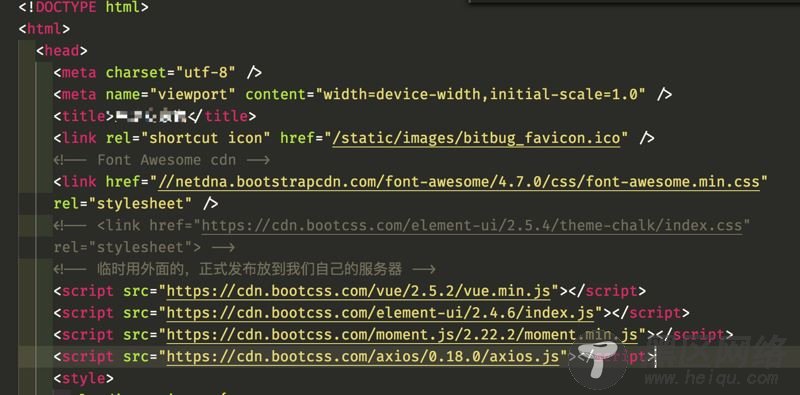Click the closing title tag
800x395 pixels.
click(222, 116)
